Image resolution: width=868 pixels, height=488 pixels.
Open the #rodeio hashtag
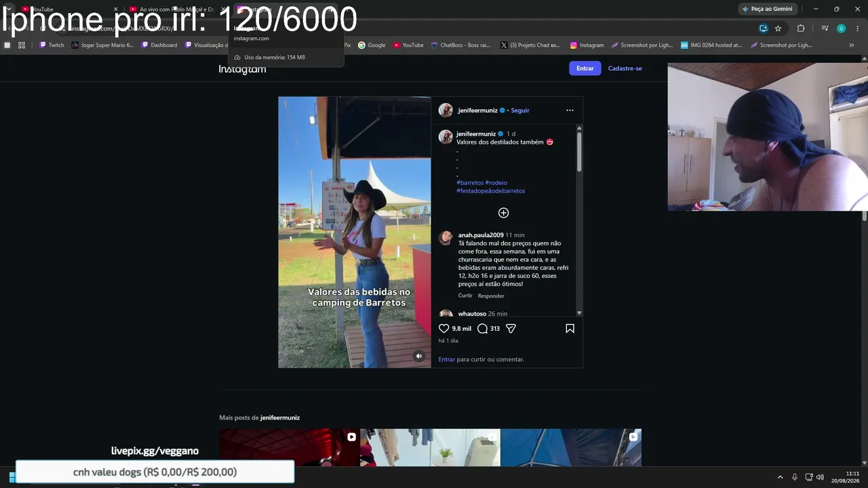496,183
